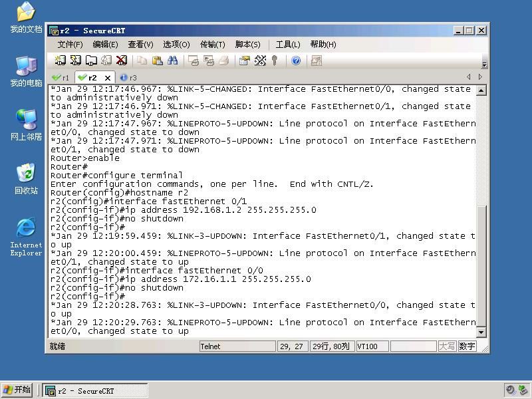Open the 编辑(E) menu

pyautogui.click(x=105, y=45)
